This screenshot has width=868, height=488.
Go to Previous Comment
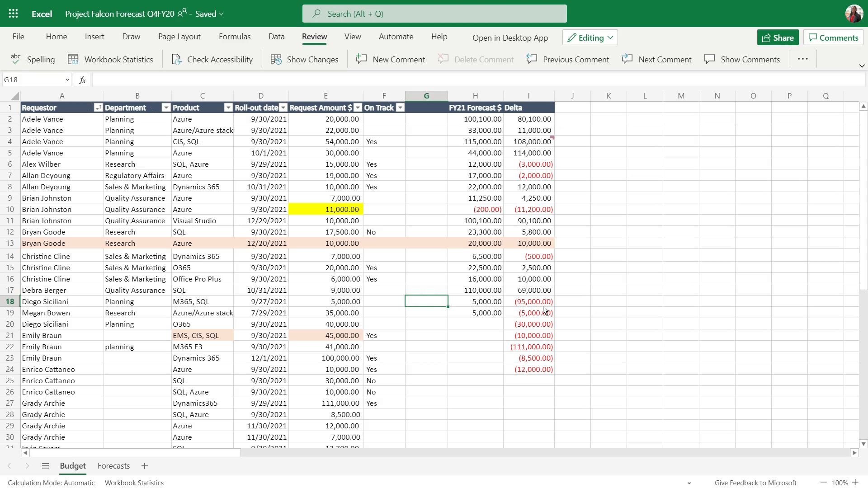coord(568,59)
